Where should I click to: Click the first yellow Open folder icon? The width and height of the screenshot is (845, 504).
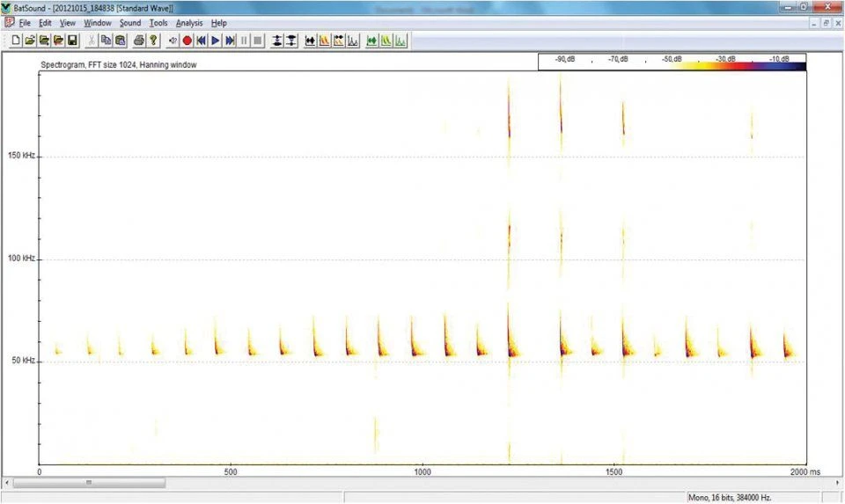click(x=30, y=40)
